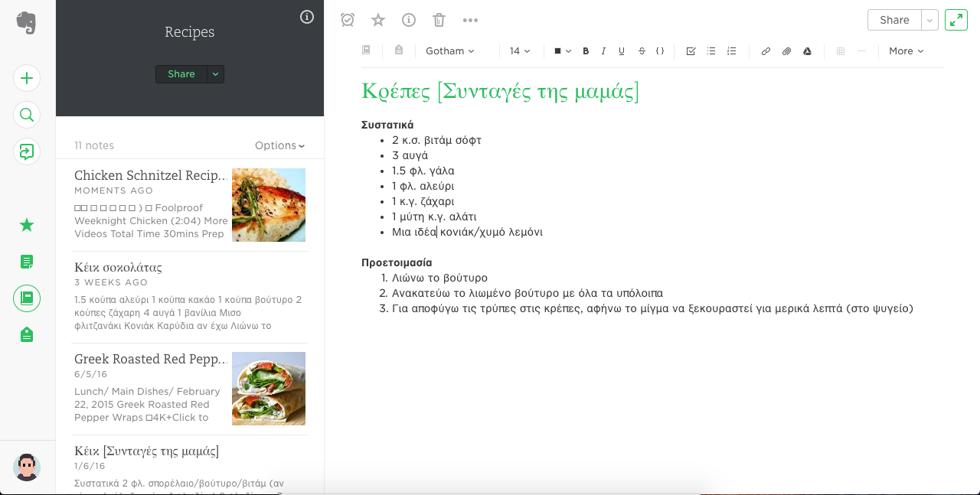Image resolution: width=980 pixels, height=495 pixels.
Task: Toggle code block formatting
Action: click(x=660, y=51)
